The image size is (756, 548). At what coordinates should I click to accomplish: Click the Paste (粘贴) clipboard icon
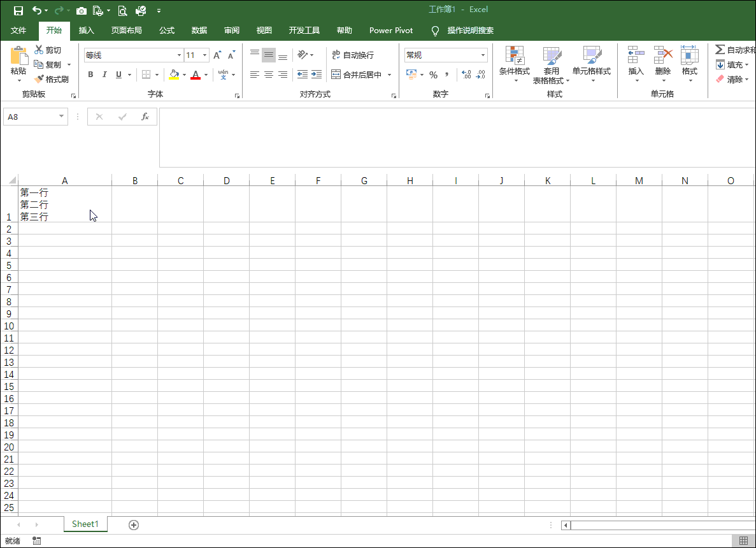[x=19, y=56]
